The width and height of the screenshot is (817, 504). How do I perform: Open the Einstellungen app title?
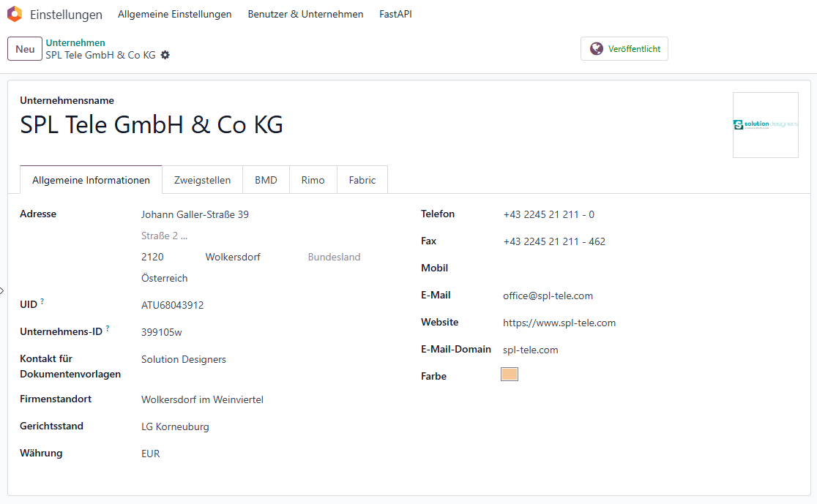66,15
